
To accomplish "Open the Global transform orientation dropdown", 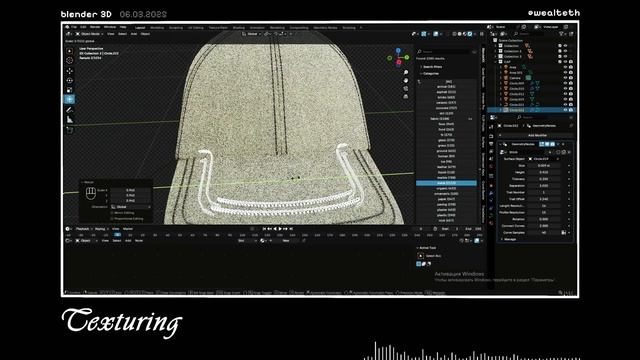I will click(x=250, y=34).
